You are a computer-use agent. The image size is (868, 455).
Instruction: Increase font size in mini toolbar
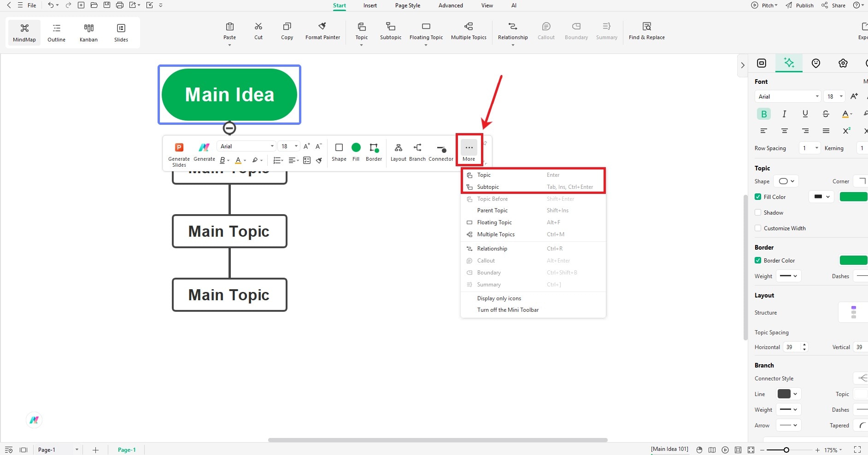[307, 146]
